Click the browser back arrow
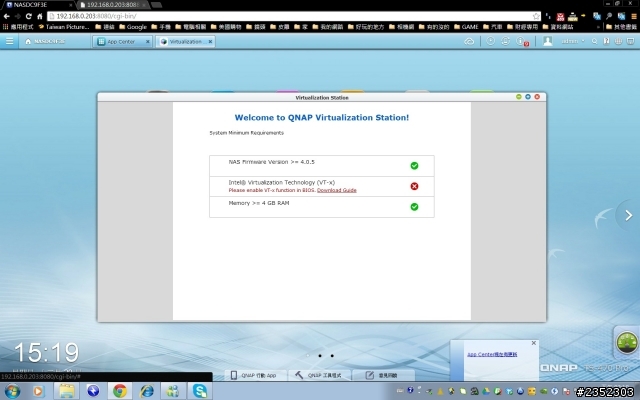This screenshot has height=400, width=640. (x=7, y=16)
